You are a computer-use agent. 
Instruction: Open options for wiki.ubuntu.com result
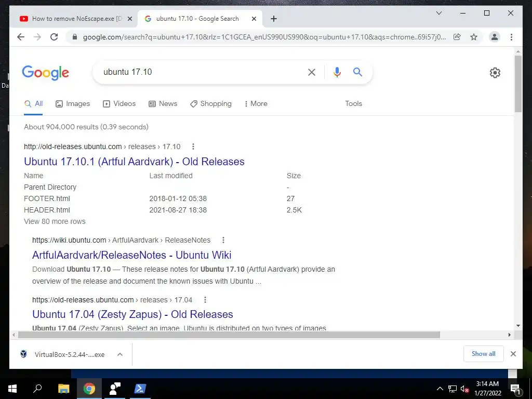tap(223, 240)
